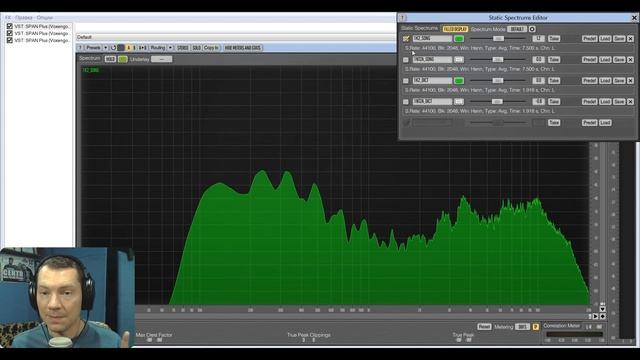
Task: Click the offset value field in second row
Action: click(538, 60)
